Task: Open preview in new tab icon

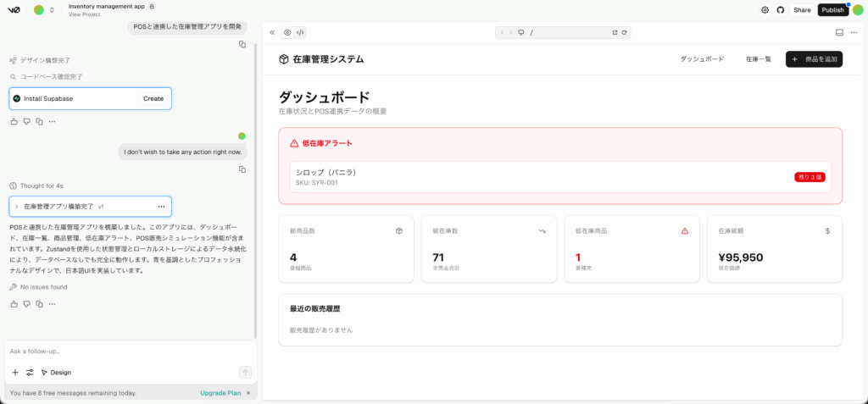Action: point(615,32)
